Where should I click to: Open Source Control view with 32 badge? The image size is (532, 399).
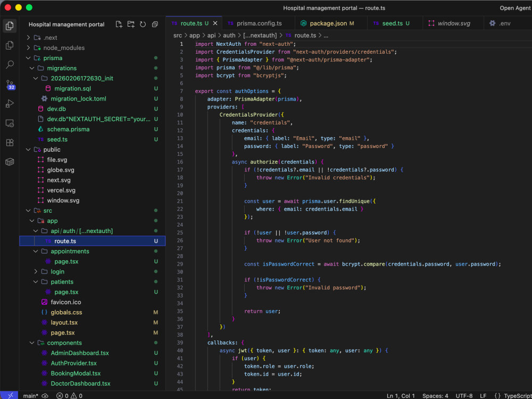click(10, 84)
